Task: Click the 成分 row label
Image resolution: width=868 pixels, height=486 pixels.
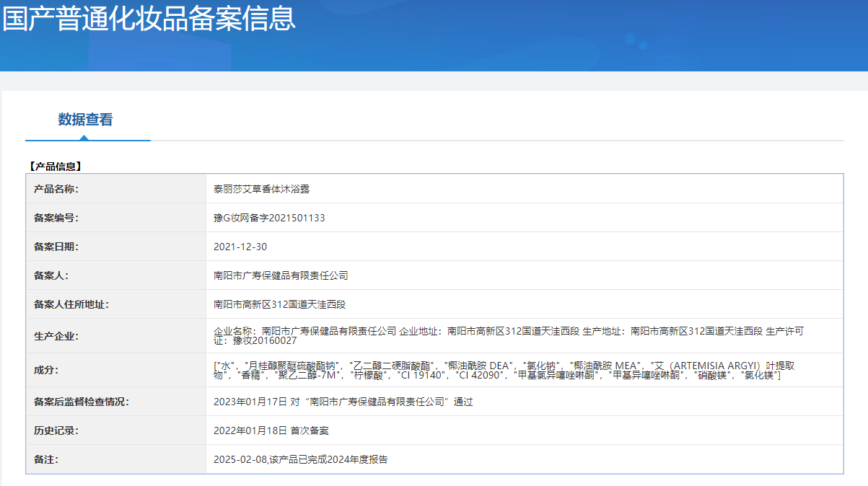Action: pyautogui.click(x=46, y=370)
